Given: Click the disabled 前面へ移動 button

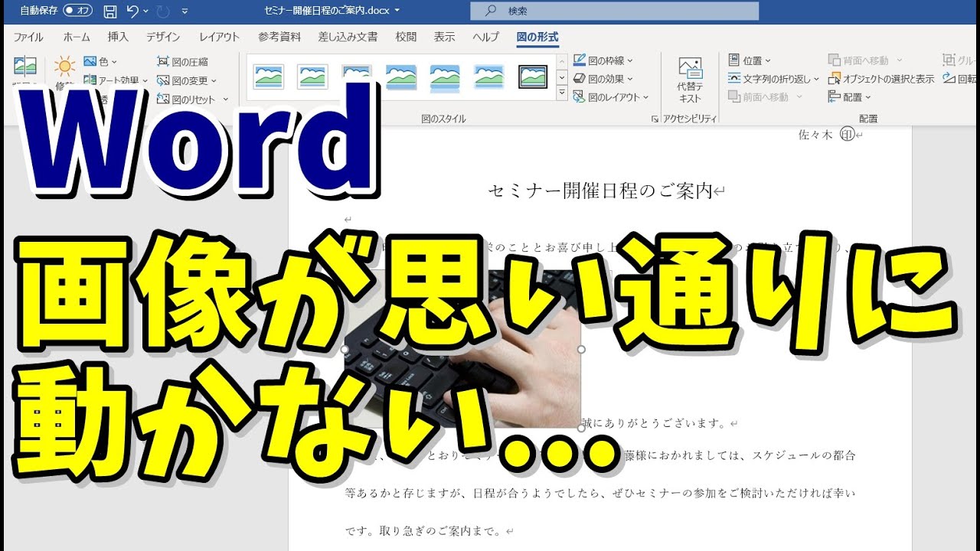Looking at the screenshot, I should [765, 97].
